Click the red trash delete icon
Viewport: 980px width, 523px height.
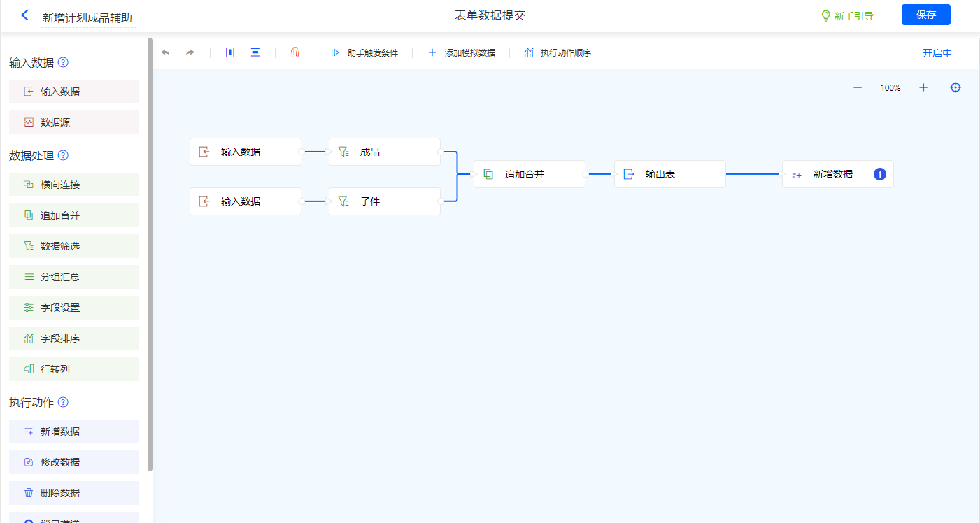tap(295, 52)
